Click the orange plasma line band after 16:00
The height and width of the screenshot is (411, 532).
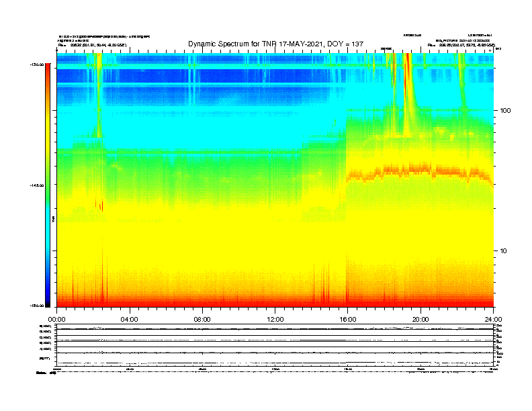[419, 171]
